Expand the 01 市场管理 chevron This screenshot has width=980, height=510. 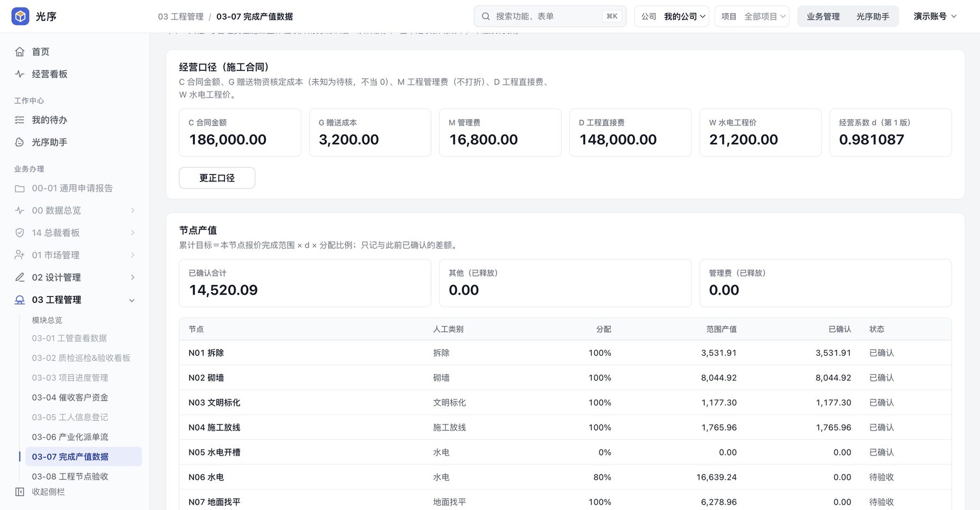tap(133, 255)
